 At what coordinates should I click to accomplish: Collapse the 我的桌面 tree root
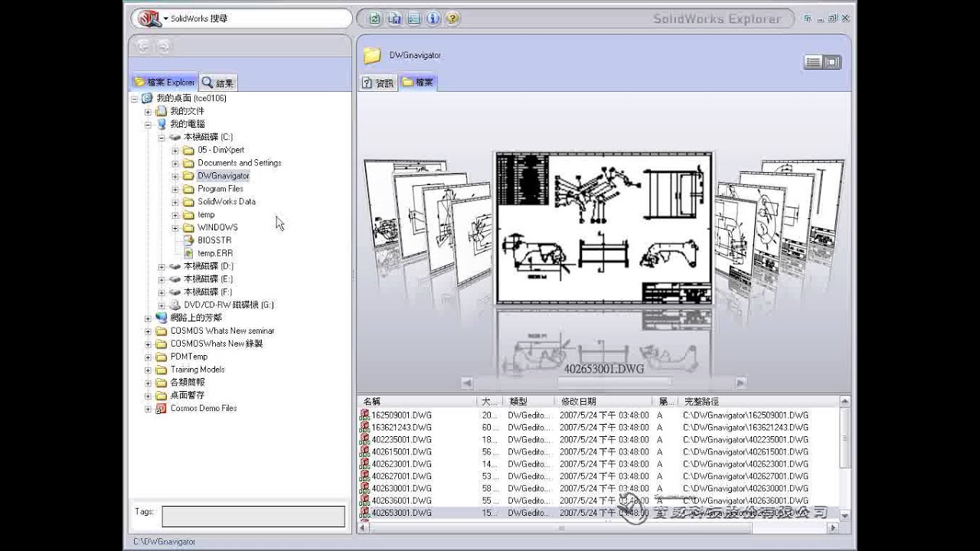[x=135, y=99]
